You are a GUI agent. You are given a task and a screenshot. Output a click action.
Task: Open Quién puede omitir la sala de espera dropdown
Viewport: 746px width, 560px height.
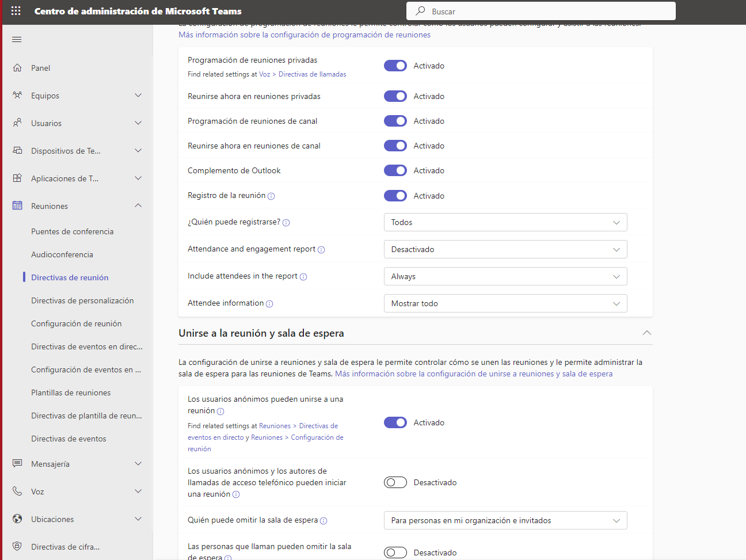click(505, 520)
